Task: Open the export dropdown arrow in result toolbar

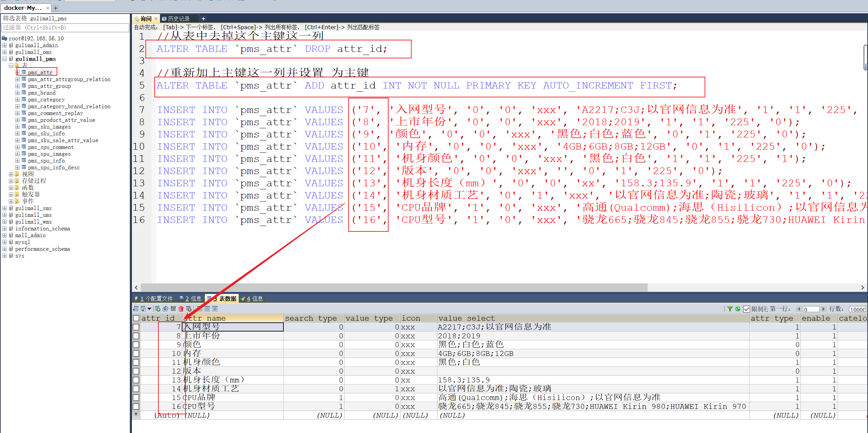Action: pos(149,309)
